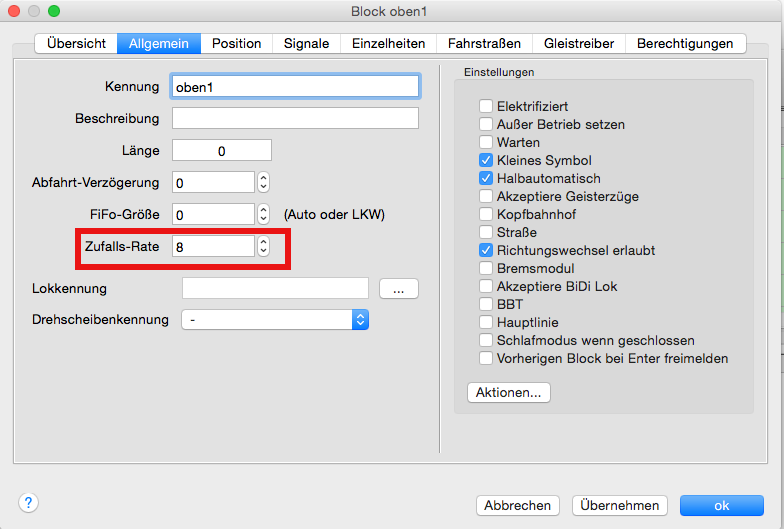Click the help question mark icon

point(27,500)
